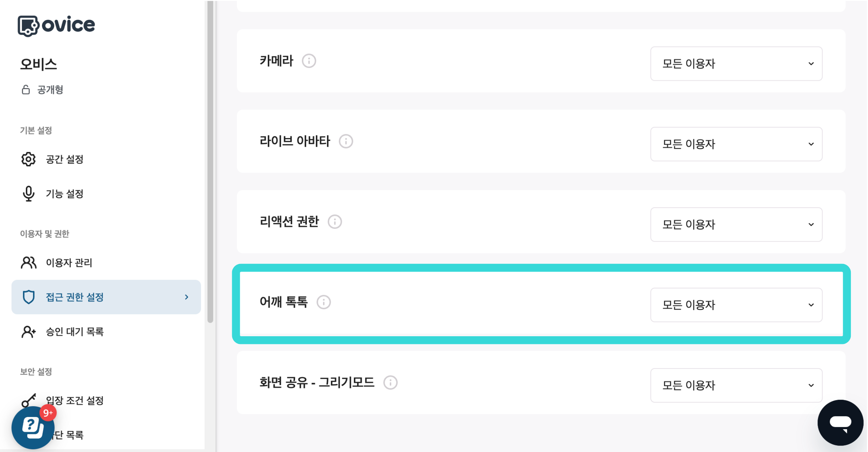Expand the 접근 권한 설정 chevron
Viewport: 868px width, 452px height.
pos(186,297)
